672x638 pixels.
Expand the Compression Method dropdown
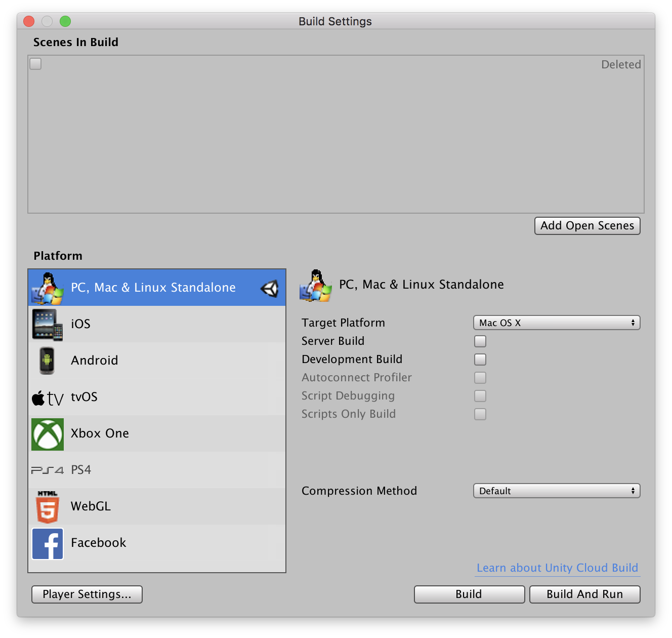click(x=556, y=491)
